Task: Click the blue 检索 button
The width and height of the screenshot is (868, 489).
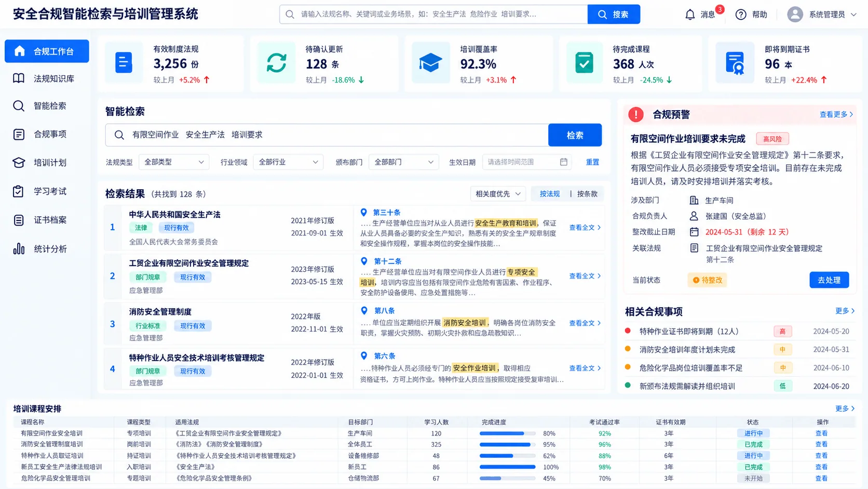Action: click(575, 135)
